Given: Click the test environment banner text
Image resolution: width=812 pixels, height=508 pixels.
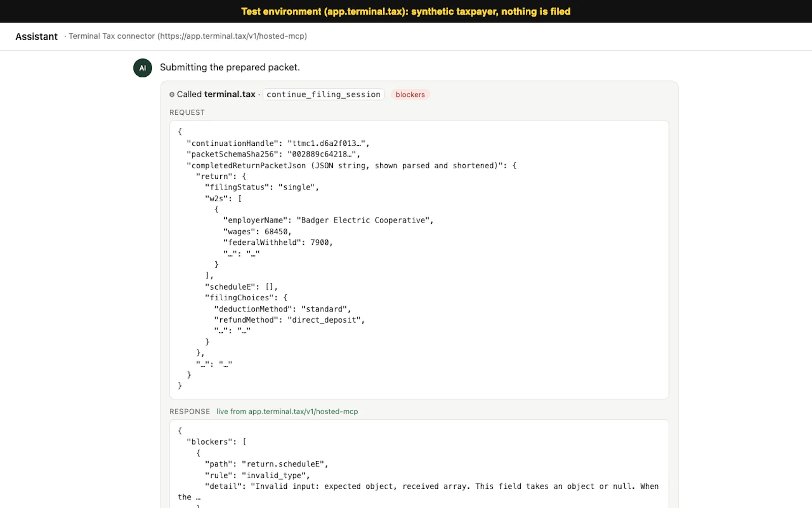Looking at the screenshot, I should pos(406,11).
